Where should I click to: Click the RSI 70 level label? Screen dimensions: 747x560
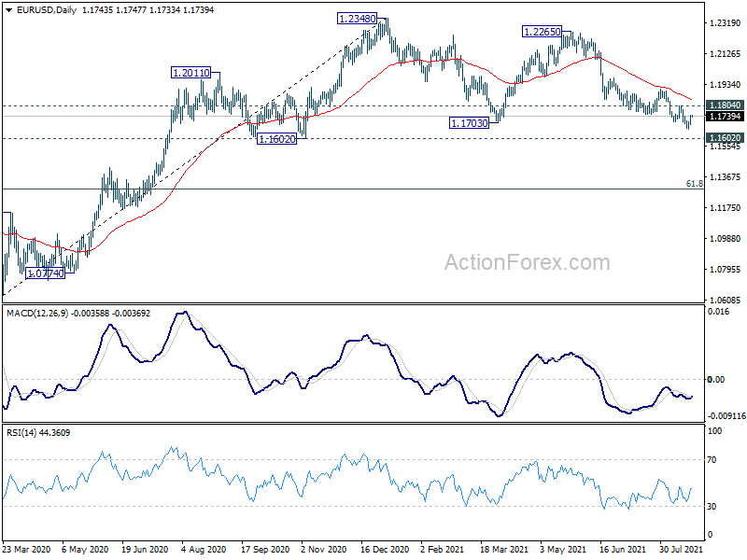tap(712, 460)
